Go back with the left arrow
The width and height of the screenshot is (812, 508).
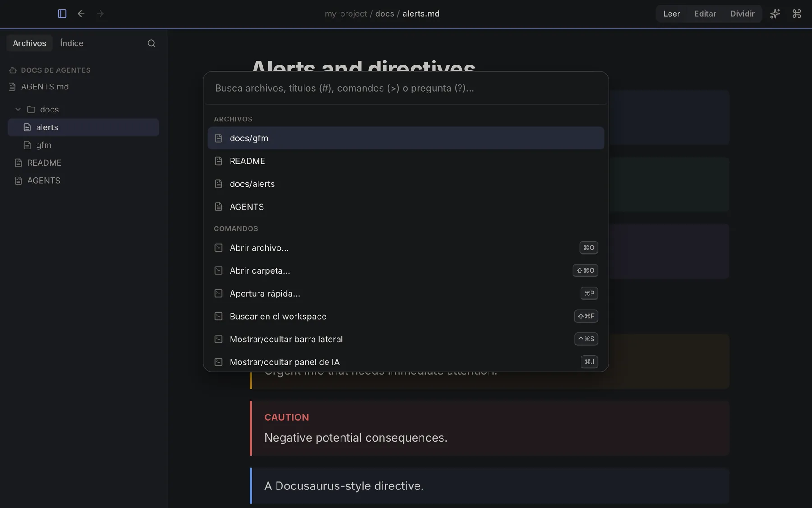[81, 14]
